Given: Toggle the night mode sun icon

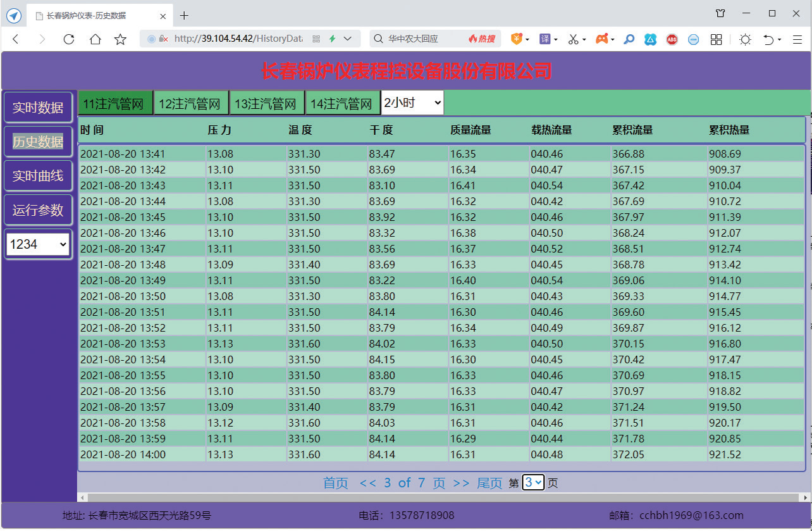Looking at the screenshot, I should (745, 39).
